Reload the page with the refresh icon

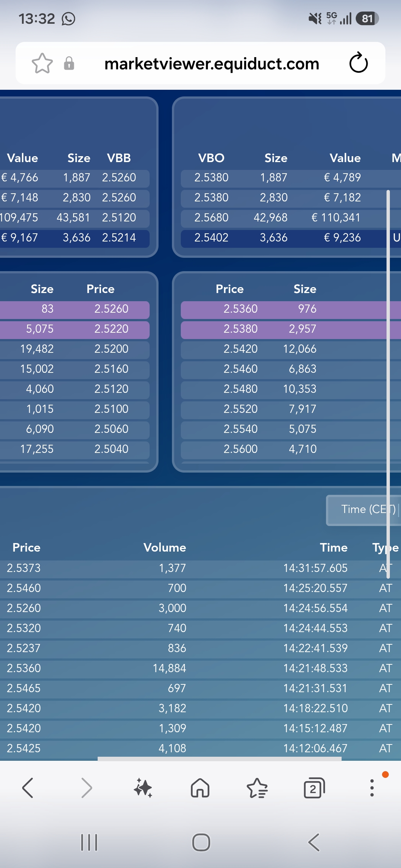click(359, 63)
